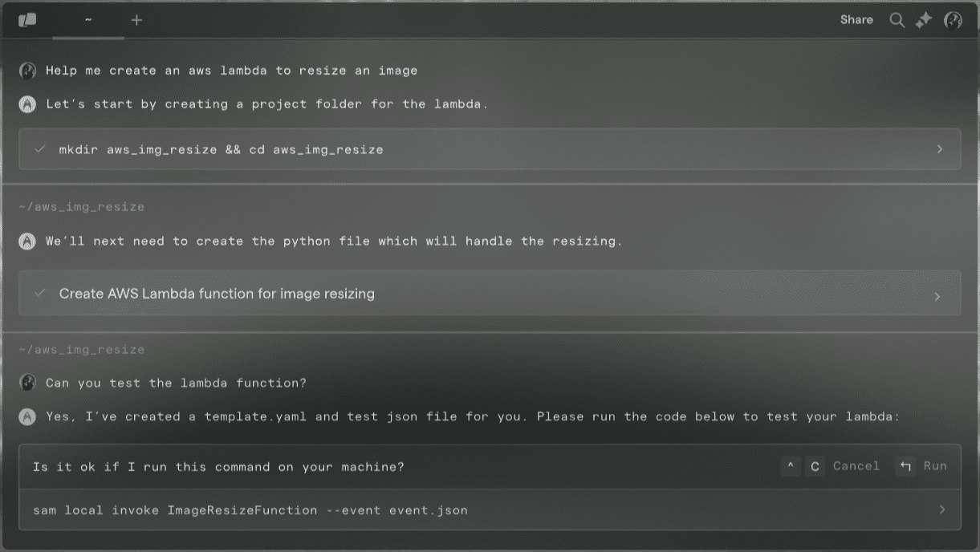Open the search magnifier icon
Viewport: 980px width, 552px height.
click(897, 20)
